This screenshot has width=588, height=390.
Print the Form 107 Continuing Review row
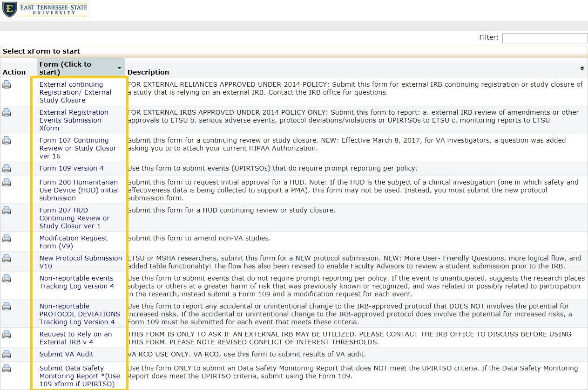point(7,141)
